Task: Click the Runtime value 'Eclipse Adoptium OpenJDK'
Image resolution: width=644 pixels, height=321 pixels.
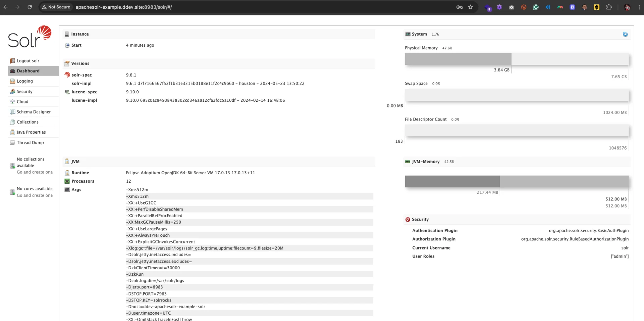Action: (x=191, y=173)
